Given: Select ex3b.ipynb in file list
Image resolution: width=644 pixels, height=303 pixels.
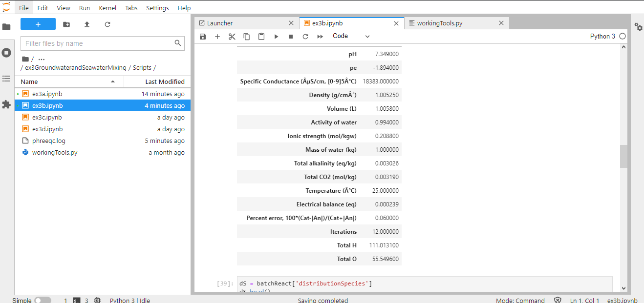Looking at the screenshot, I should [x=103, y=105].
